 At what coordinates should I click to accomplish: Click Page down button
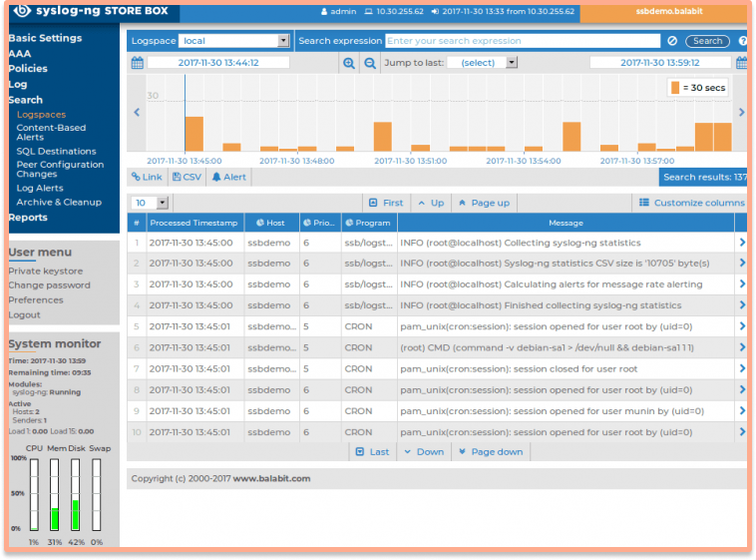pyautogui.click(x=491, y=452)
